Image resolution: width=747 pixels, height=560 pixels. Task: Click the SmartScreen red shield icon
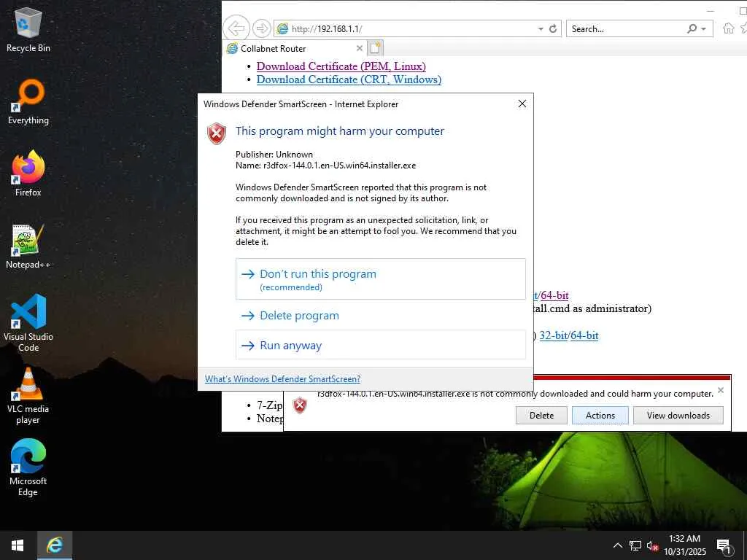pyautogui.click(x=216, y=133)
